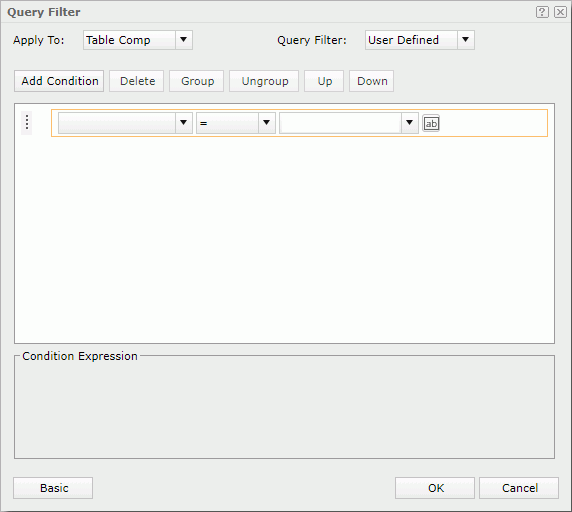
Task: Expand the condition field name dropdown
Action: 183,123
